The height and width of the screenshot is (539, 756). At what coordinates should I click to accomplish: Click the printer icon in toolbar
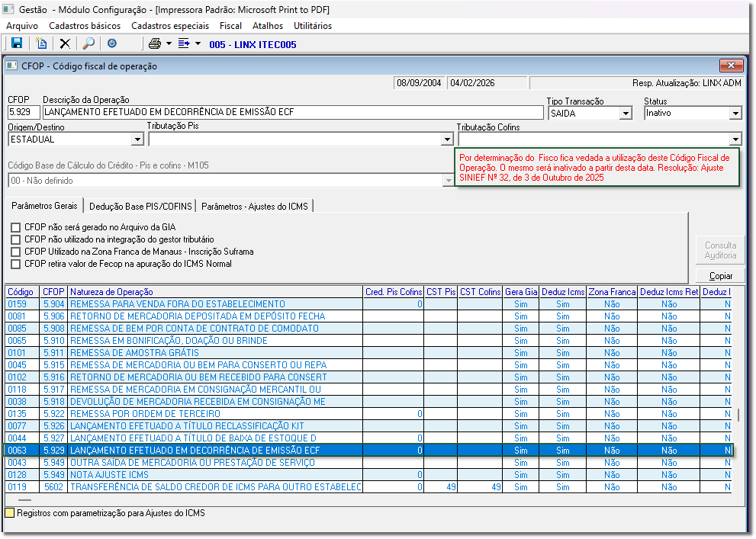pyautogui.click(x=155, y=43)
